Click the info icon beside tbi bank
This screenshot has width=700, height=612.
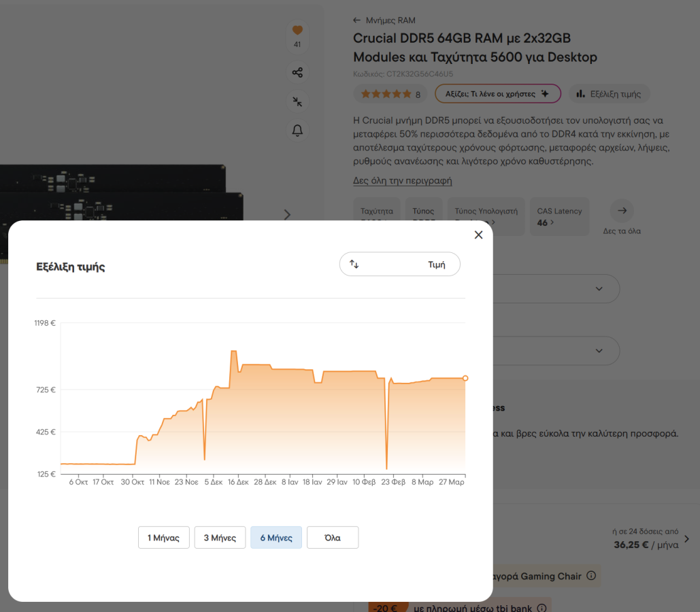[x=541, y=607]
